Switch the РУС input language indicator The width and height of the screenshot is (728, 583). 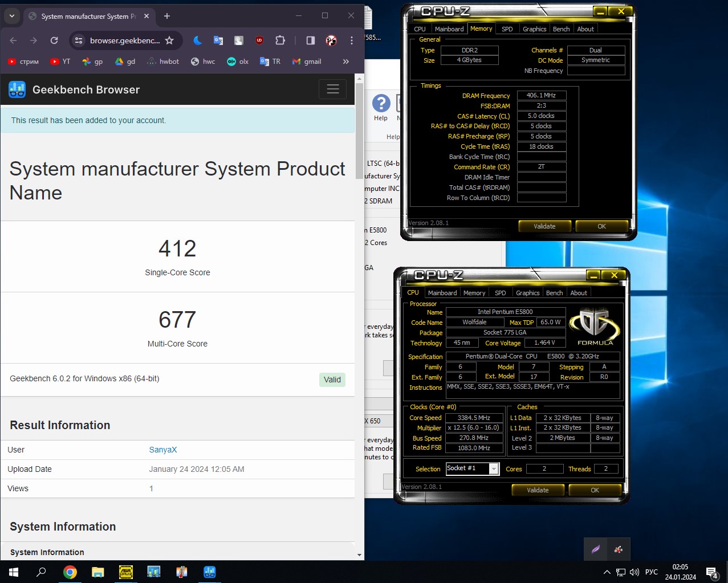pos(652,572)
